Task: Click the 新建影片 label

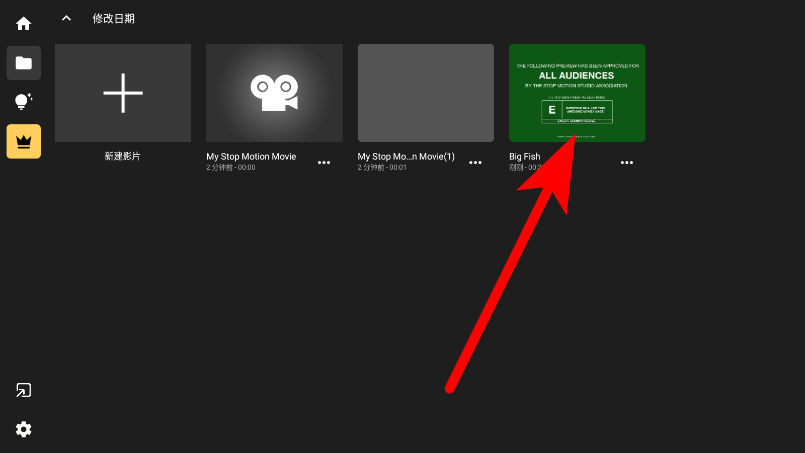Action: [122, 157]
